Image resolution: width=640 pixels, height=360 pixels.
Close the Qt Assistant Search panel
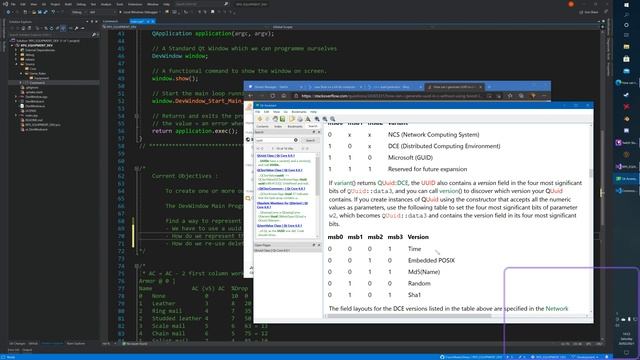click(x=319, y=132)
